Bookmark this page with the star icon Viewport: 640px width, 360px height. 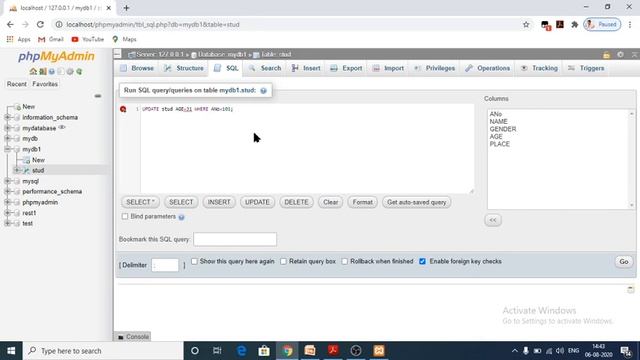pos(526,24)
